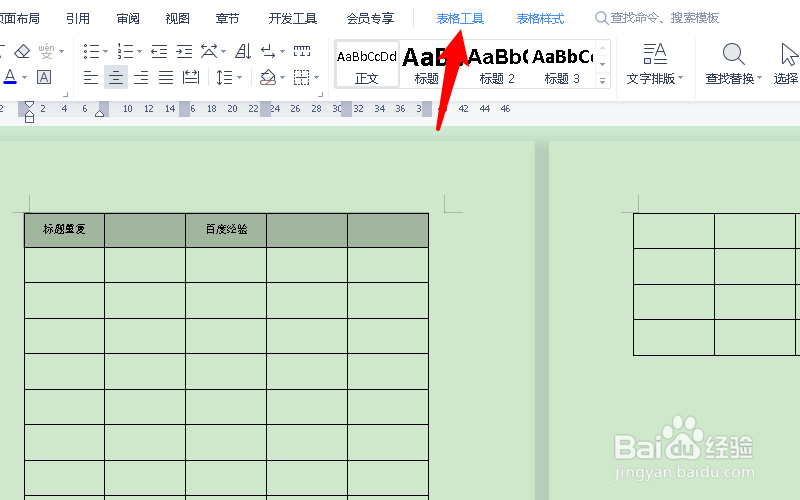
Task: Expand Chinese layout dropdown arrow
Action: tap(223, 51)
